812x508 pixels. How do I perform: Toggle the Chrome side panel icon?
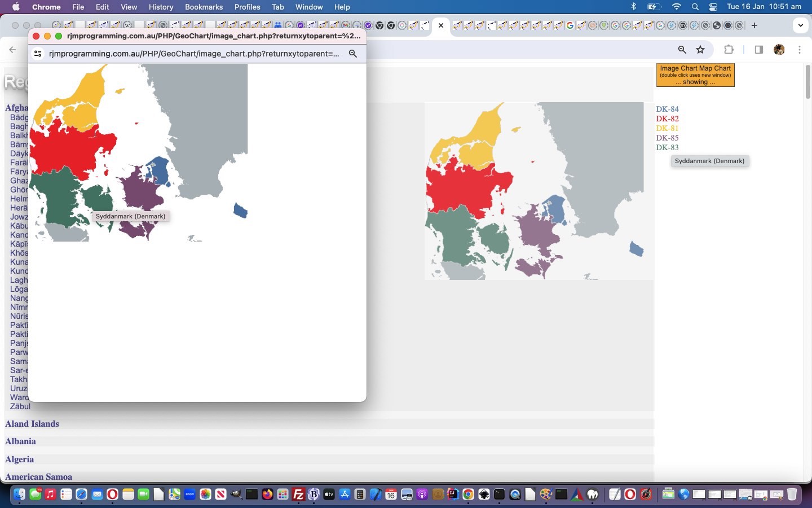(758, 50)
